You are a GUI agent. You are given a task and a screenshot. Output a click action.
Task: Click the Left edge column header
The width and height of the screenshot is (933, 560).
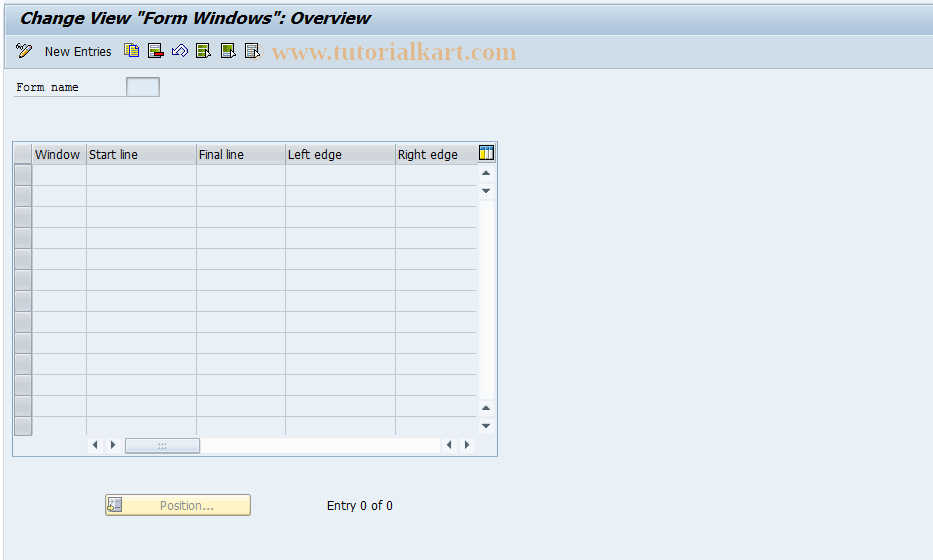click(340, 154)
